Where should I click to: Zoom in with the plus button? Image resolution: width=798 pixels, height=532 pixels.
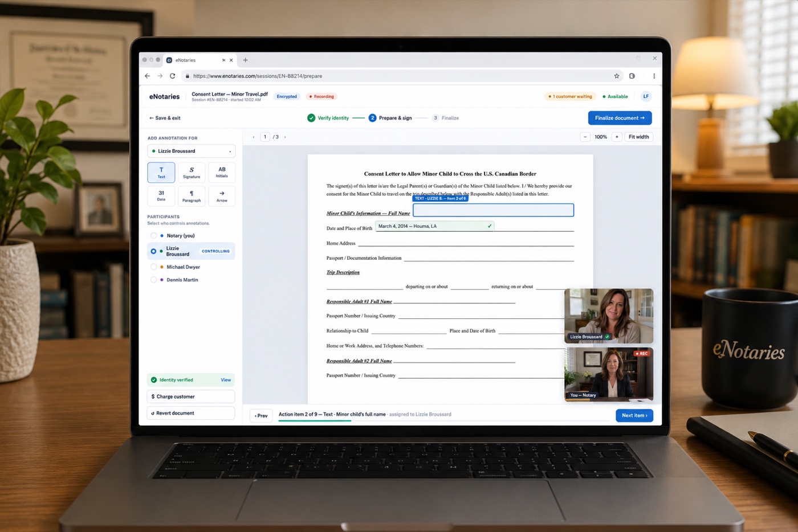pyautogui.click(x=617, y=137)
